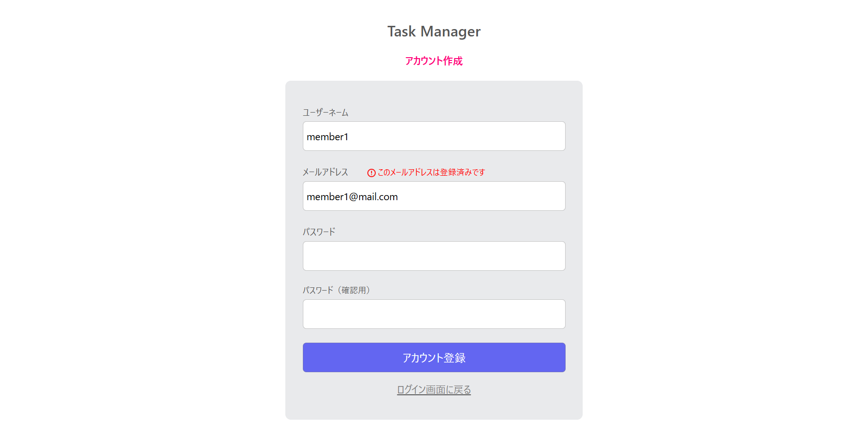Image resolution: width=868 pixels, height=434 pixels.
Task: Click the Task Manager page title
Action: [x=434, y=31]
